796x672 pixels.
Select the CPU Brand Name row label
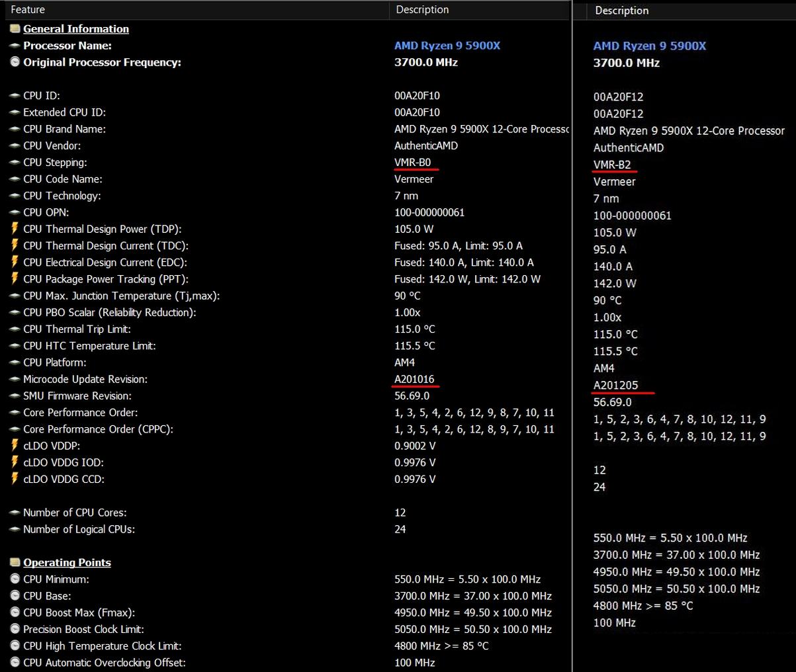tap(64, 129)
